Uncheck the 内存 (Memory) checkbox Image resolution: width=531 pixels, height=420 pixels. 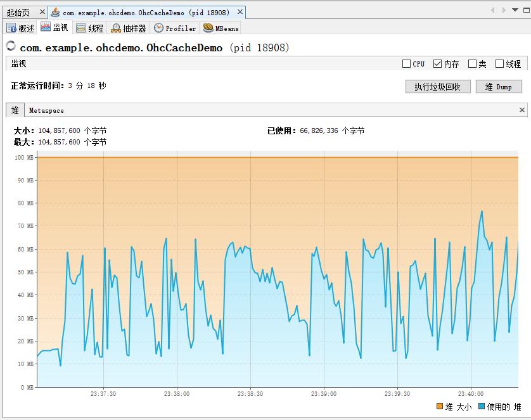coord(437,63)
